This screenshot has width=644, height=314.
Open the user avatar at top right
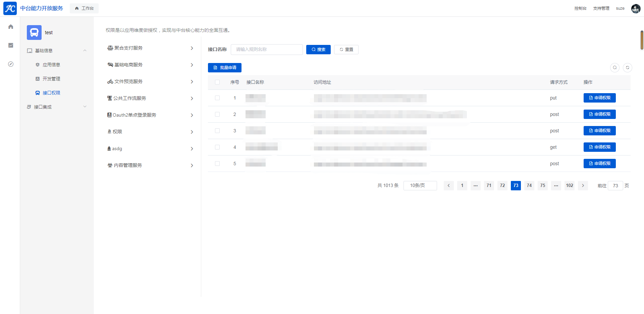pos(636,8)
